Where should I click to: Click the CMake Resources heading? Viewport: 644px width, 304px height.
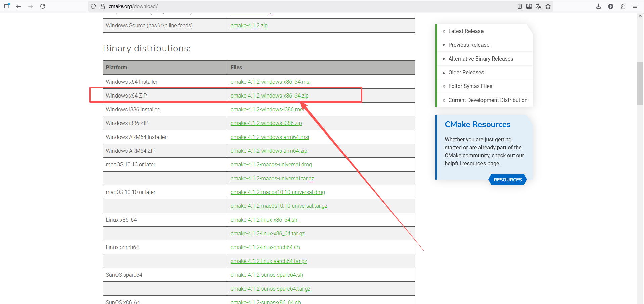477,124
